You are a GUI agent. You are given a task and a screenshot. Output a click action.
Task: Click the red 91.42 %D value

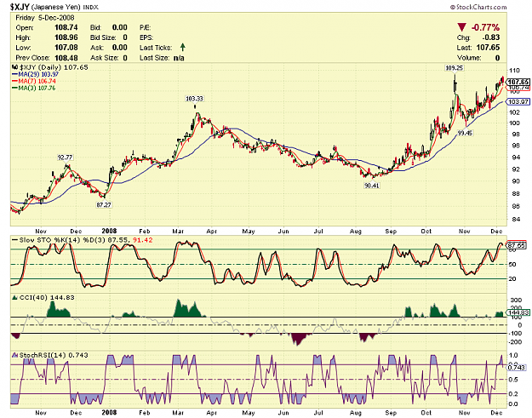142,240
